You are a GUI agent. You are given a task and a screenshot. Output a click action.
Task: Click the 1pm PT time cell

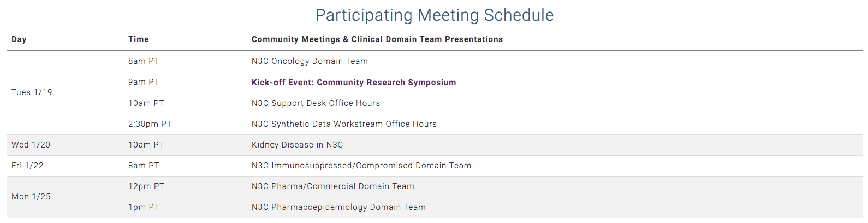[144, 207]
